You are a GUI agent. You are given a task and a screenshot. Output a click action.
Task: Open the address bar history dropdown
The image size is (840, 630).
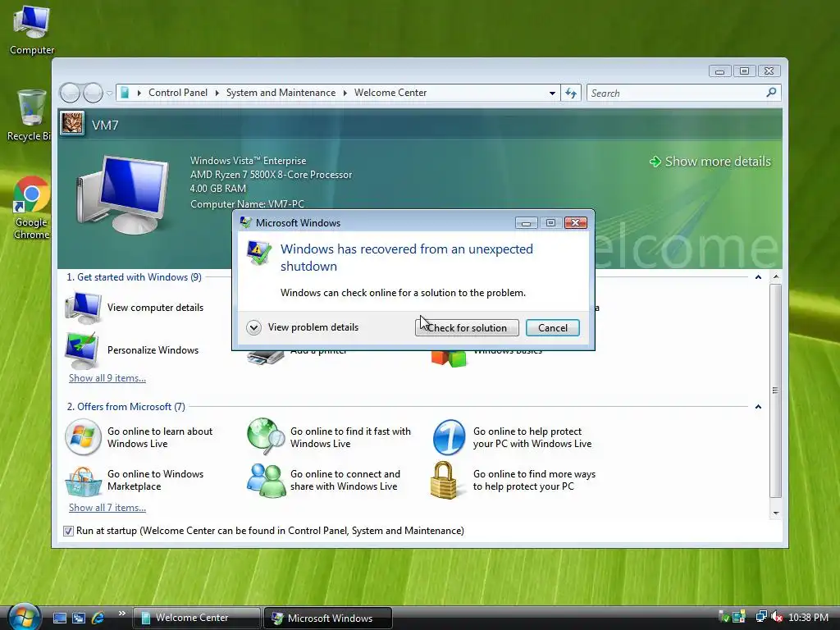[x=552, y=94]
